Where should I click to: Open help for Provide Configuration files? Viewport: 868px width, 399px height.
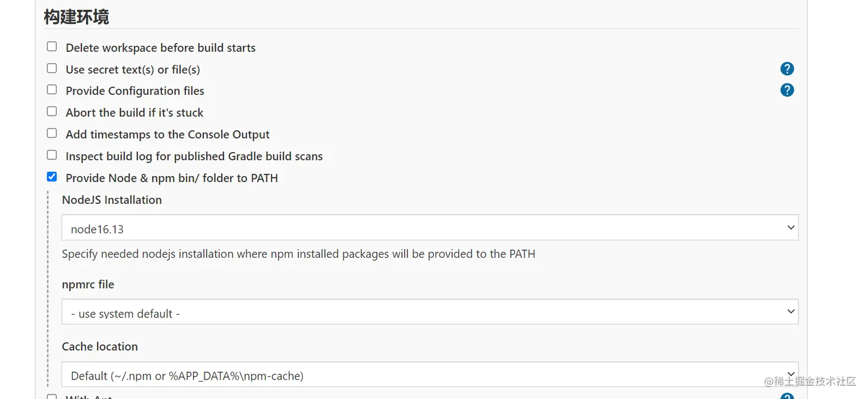pos(787,90)
